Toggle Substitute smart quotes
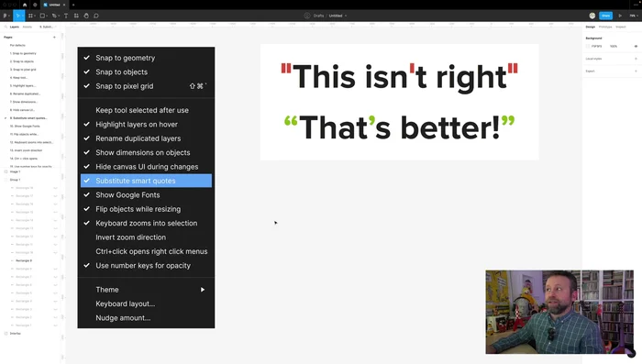 coord(146,181)
